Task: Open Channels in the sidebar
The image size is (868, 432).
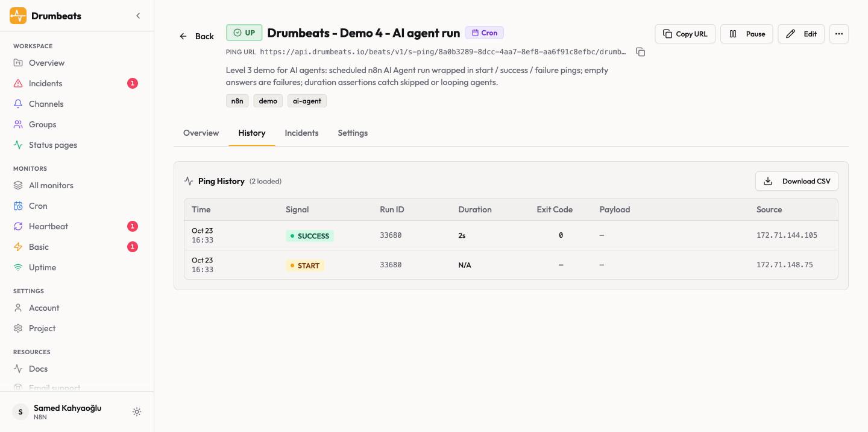Action: click(77, 104)
